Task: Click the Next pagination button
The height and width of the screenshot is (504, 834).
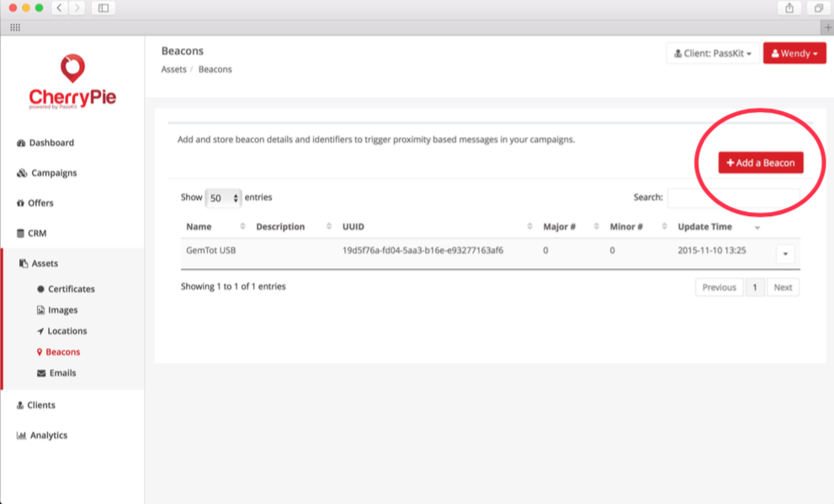Action: pyautogui.click(x=783, y=287)
